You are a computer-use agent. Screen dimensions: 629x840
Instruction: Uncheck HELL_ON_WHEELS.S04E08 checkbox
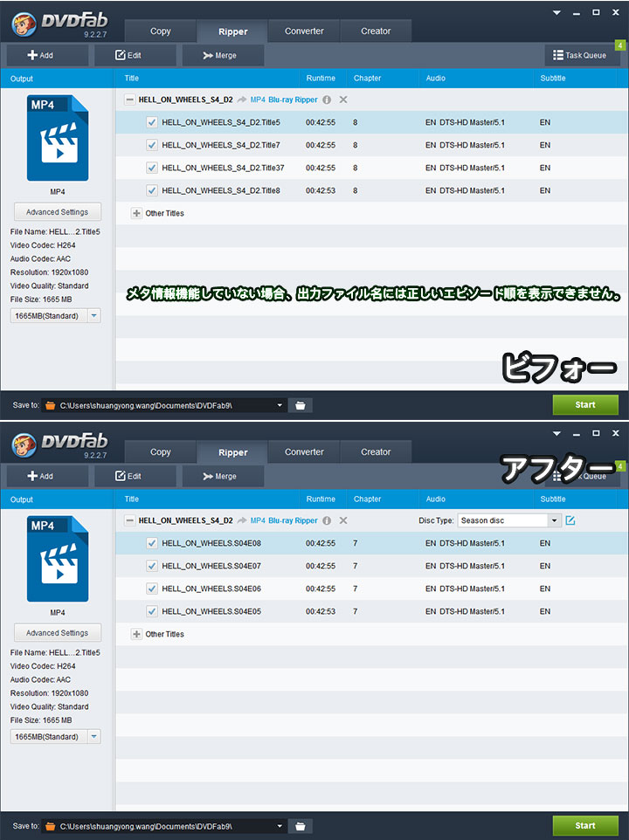[152, 543]
